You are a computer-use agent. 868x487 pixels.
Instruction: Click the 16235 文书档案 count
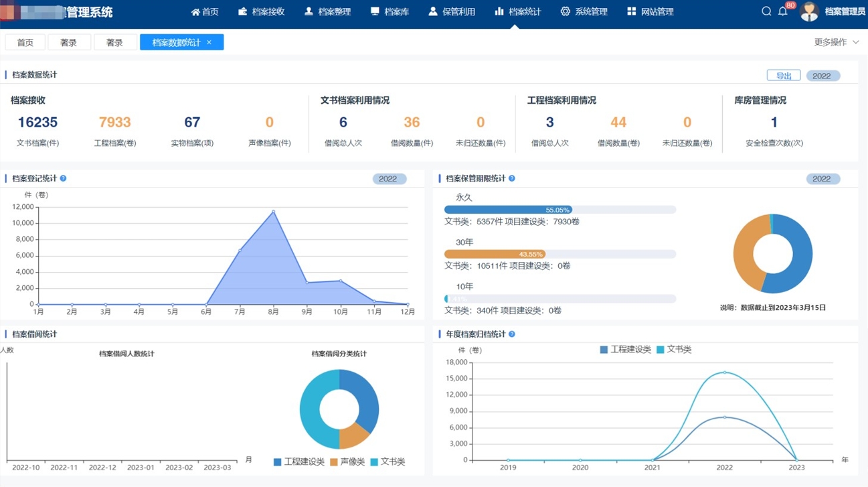37,122
